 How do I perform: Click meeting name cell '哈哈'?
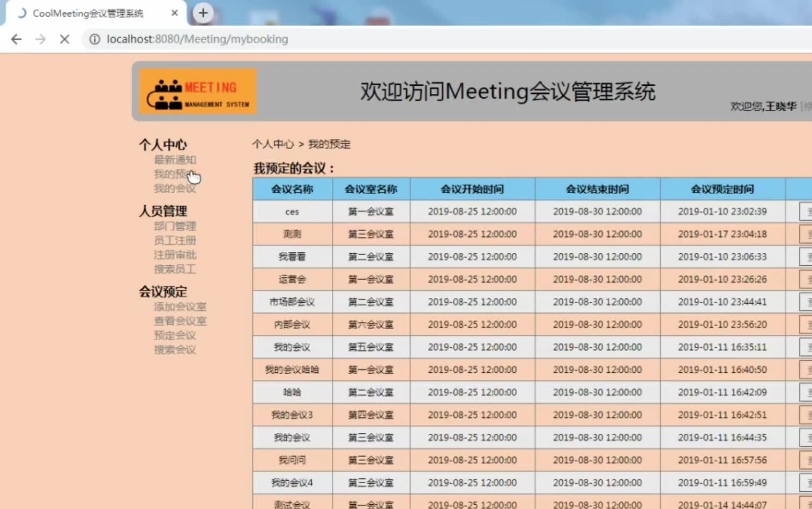pos(292,392)
